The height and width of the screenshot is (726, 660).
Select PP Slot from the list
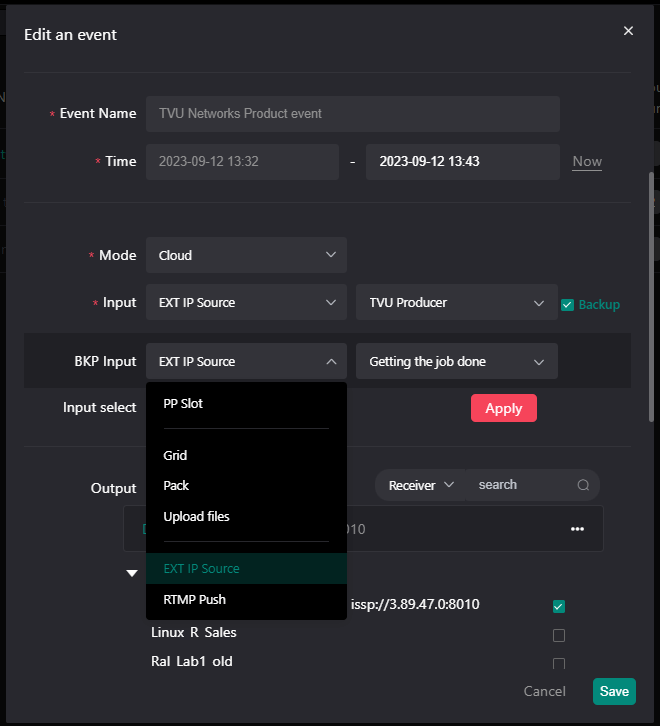[x=246, y=404]
